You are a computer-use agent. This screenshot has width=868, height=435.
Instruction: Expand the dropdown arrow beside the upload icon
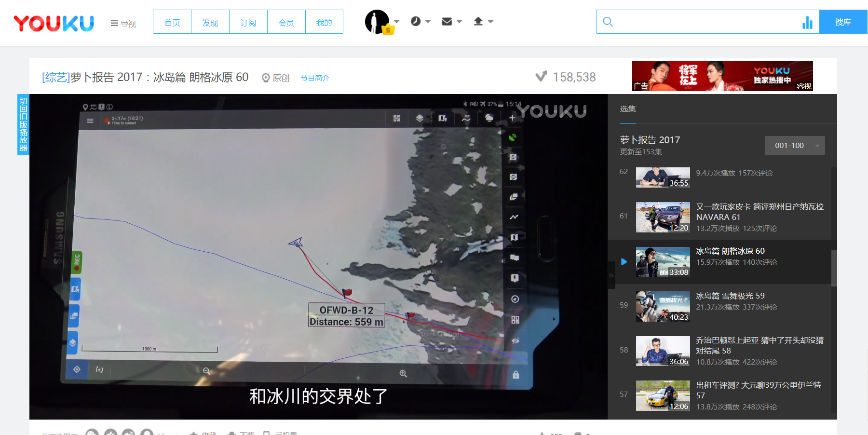[491, 22]
